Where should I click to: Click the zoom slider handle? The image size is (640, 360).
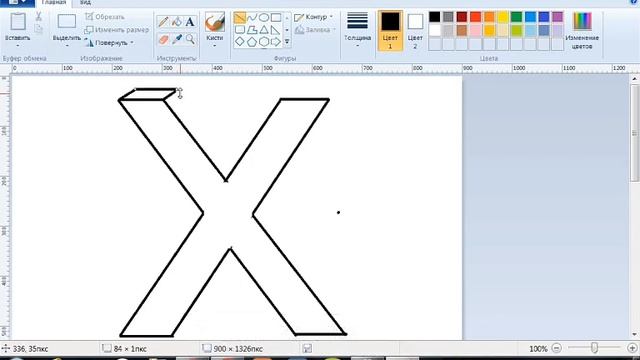594,348
